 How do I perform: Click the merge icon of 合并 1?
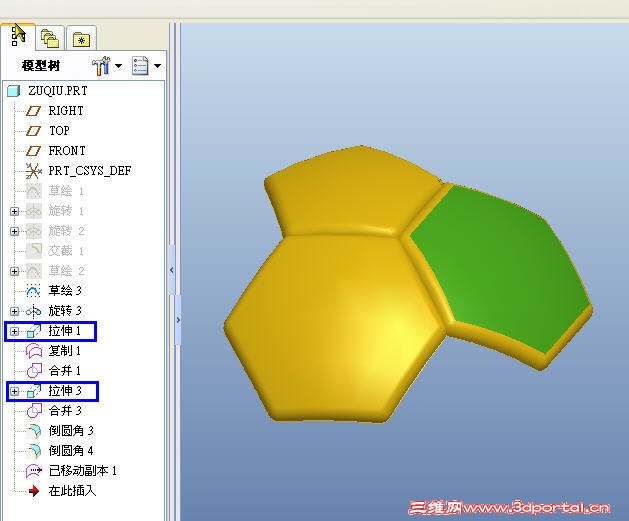[x=34, y=371]
